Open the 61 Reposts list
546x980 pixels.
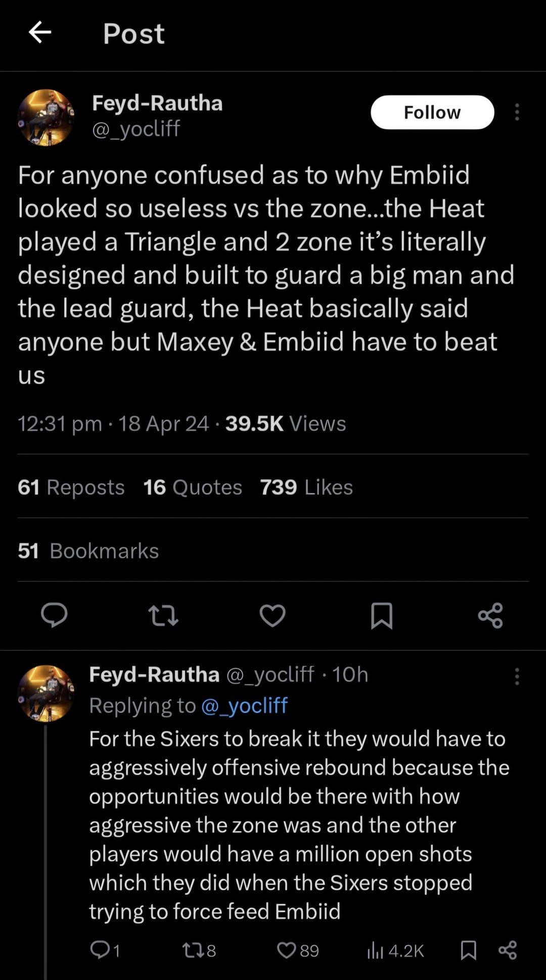click(71, 487)
